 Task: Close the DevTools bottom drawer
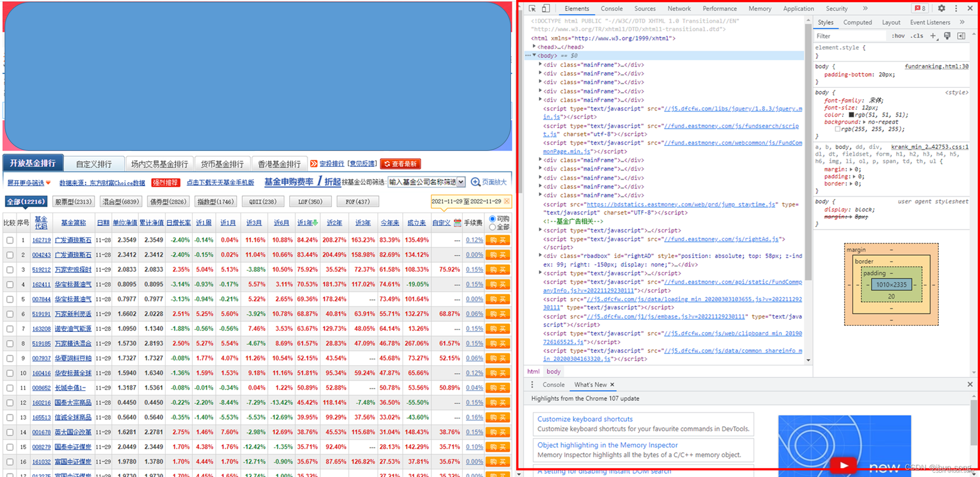pos(970,384)
